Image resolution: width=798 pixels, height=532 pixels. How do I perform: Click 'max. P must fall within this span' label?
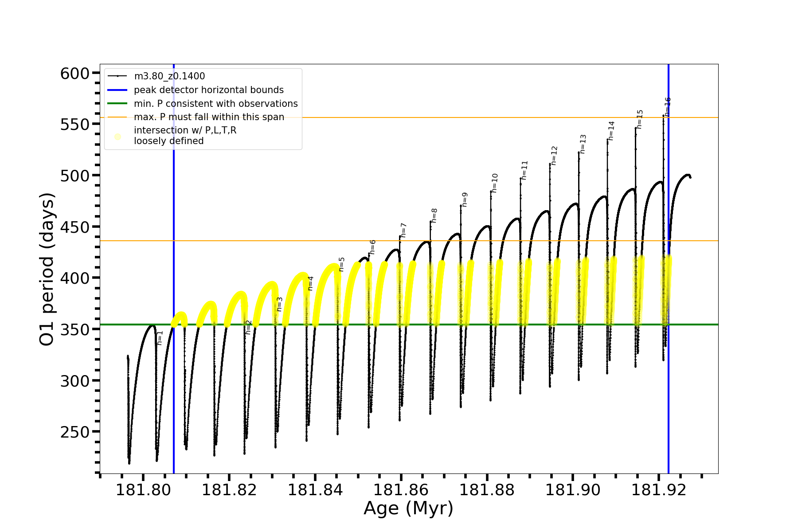click(209, 117)
